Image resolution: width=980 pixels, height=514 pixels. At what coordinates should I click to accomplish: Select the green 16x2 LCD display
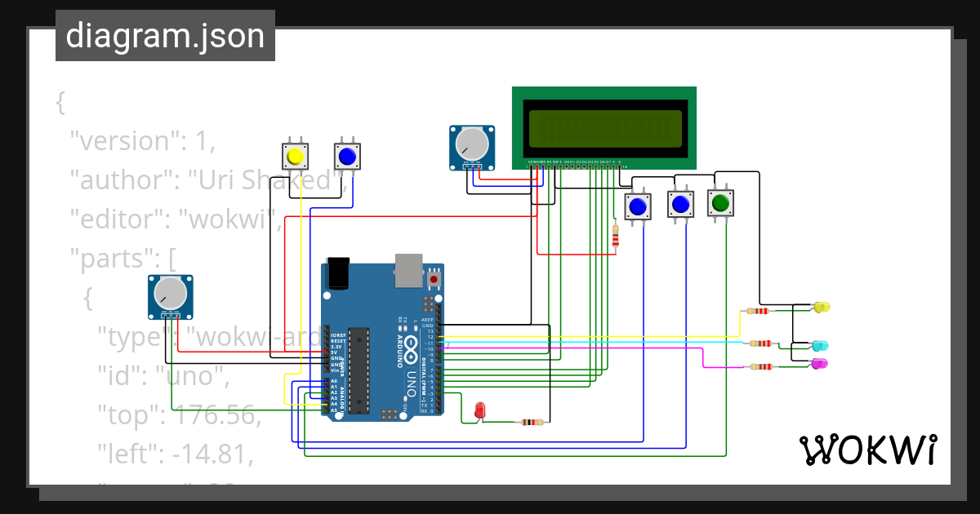(604, 126)
